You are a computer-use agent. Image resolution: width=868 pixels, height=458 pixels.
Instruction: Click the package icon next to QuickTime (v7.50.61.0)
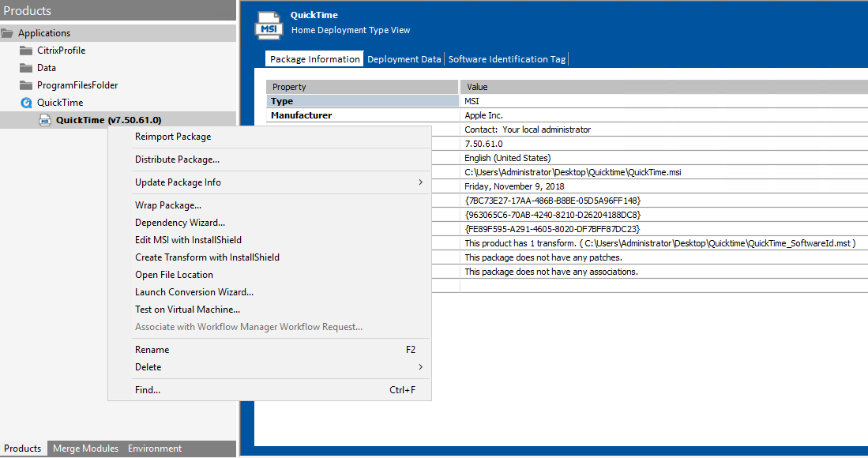tap(45, 119)
